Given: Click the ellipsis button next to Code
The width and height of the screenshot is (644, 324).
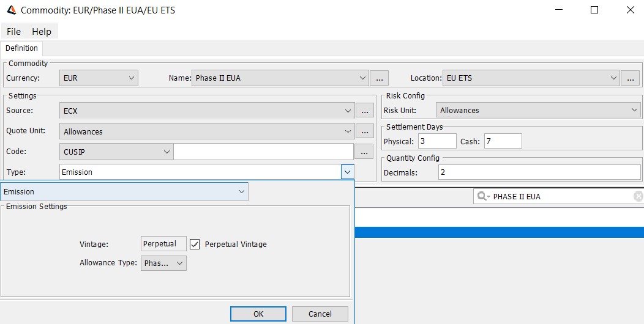Looking at the screenshot, I should (364, 152).
